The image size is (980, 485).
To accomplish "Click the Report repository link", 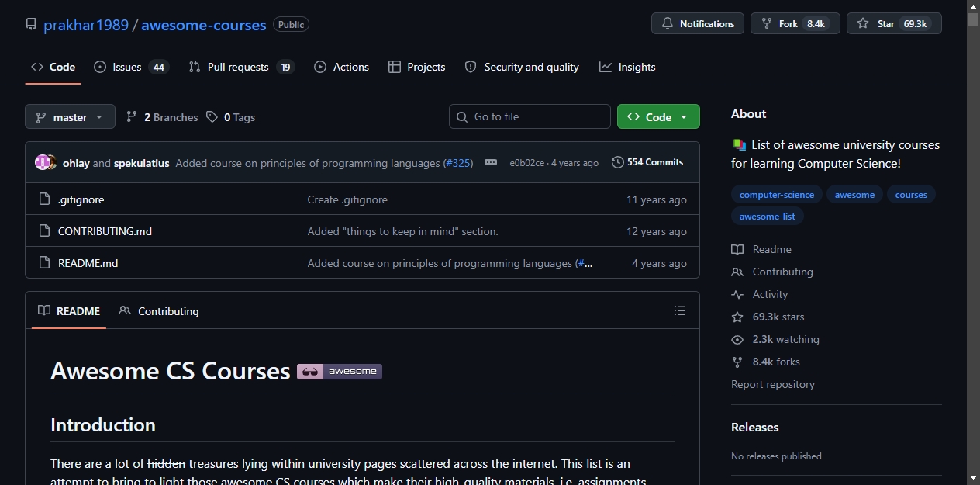I will point(773,384).
